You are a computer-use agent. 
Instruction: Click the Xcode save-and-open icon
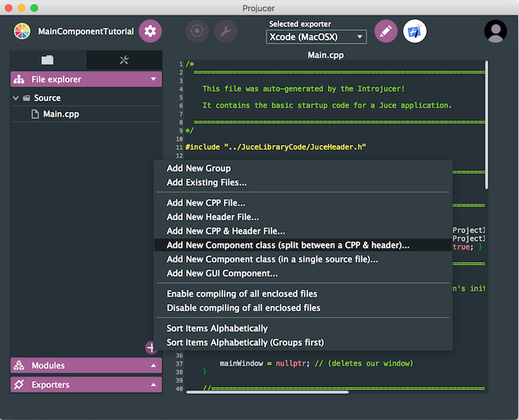click(x=415, y=31)
